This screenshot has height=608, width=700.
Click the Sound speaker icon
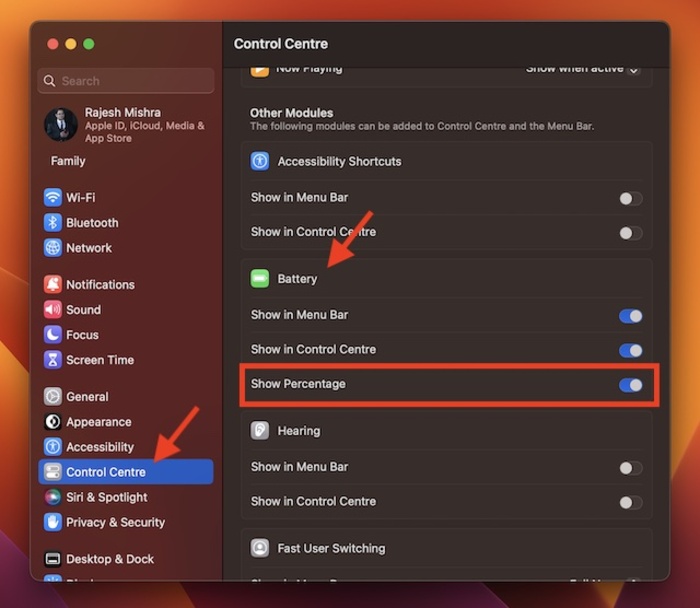pyautogui.click(x=53, y=309)
